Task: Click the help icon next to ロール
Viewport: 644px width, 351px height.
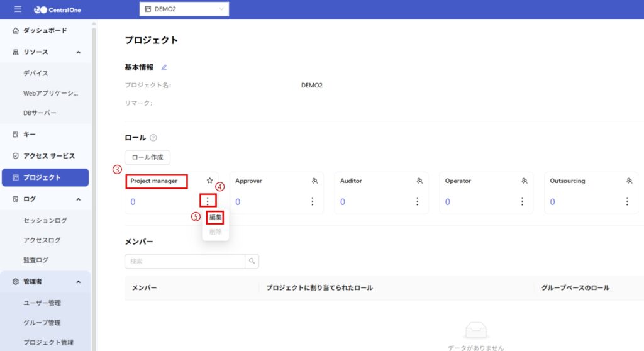Action: click(x=153, y=138)
